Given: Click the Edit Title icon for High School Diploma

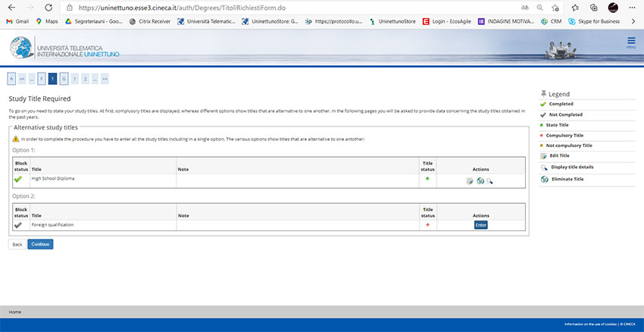Looking at the screenshot, I should [470, 180].
